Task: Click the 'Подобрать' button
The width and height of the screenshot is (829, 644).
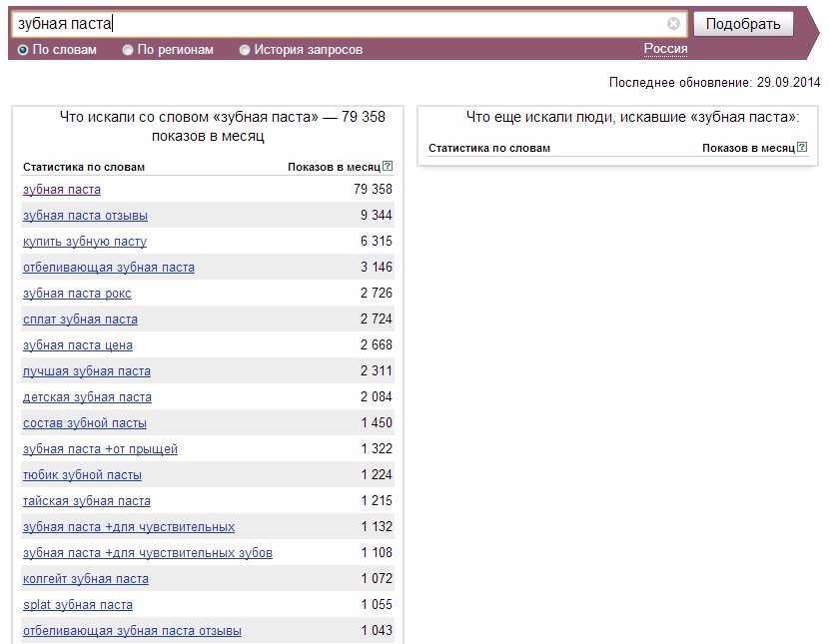Action: click(x=743, y=24)
